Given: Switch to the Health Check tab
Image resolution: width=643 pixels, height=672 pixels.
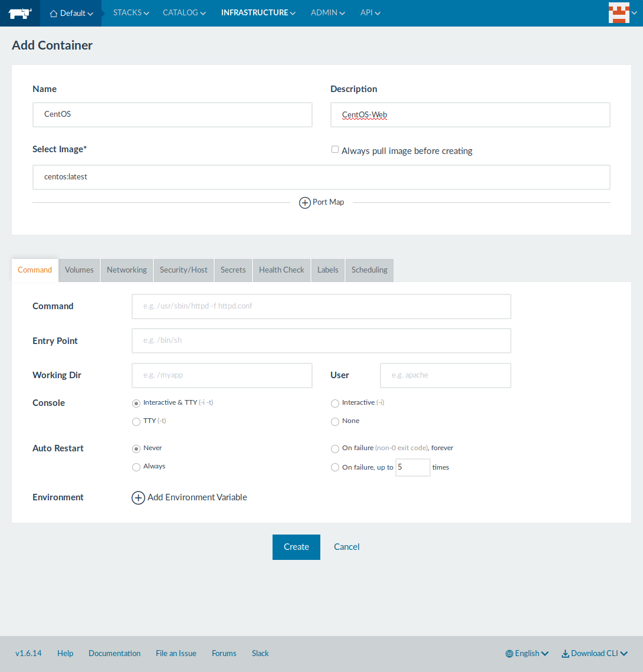Looking at the screenshot, I should coord(281,270).
